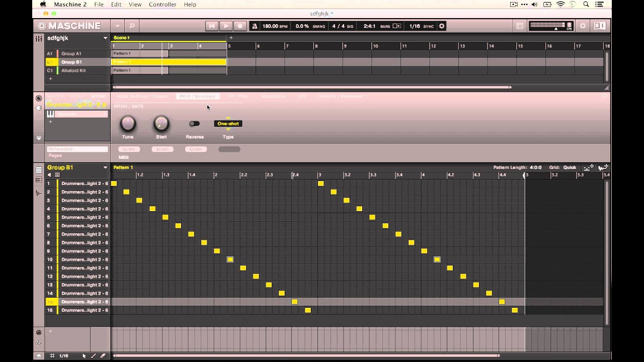Click the arranger horizontal scrollbar
644x362 pixels.
(x=312, y=87)
